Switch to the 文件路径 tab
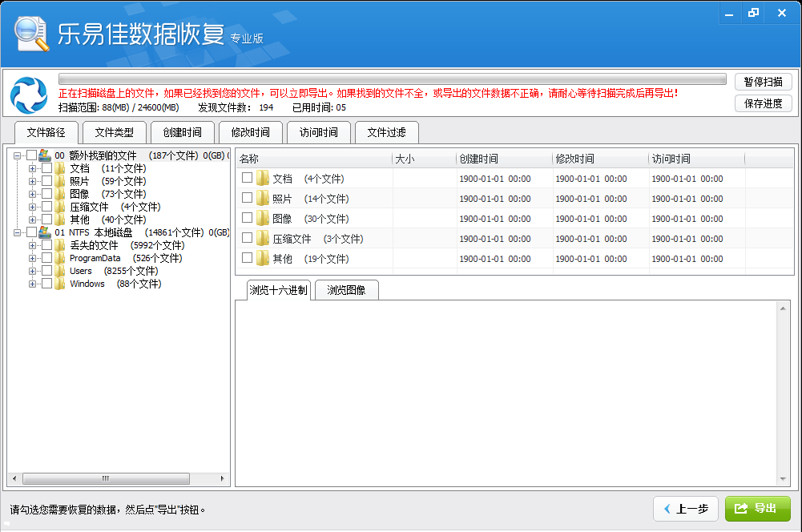 point(46,132)
